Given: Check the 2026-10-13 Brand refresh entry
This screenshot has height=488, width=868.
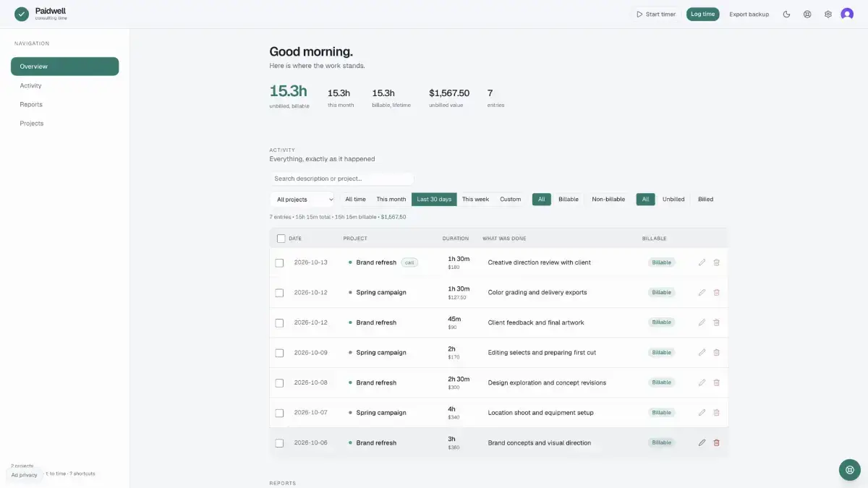Looking at the screenshot, I should (279, 262).
